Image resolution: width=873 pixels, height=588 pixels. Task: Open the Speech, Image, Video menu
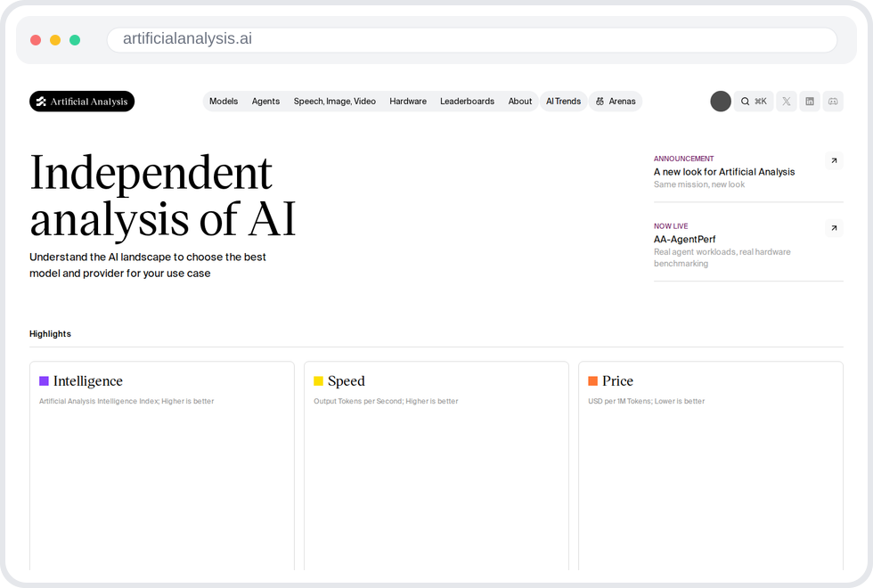point(335,102)
